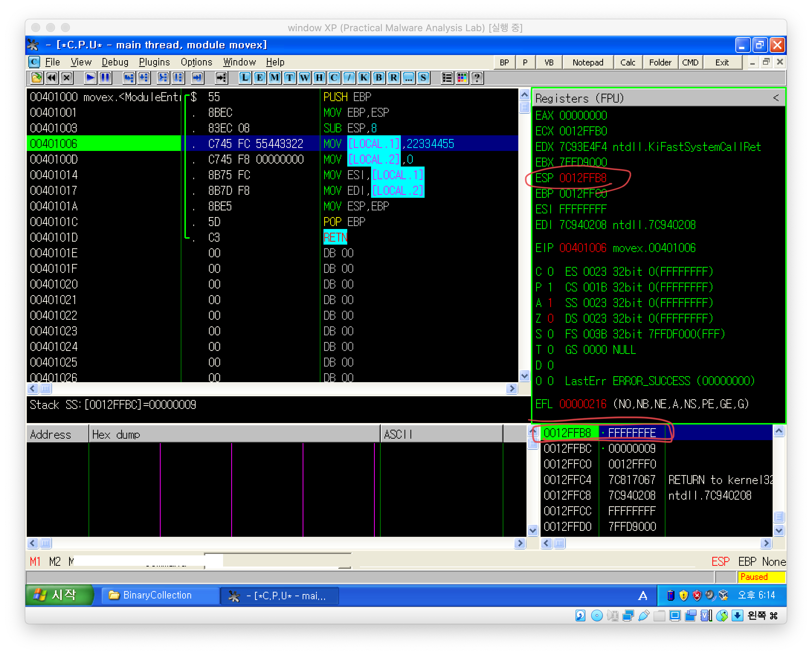Open the Breakpoints window (B icon)
Screen dimensions: 812x655
tap(378, 78)
